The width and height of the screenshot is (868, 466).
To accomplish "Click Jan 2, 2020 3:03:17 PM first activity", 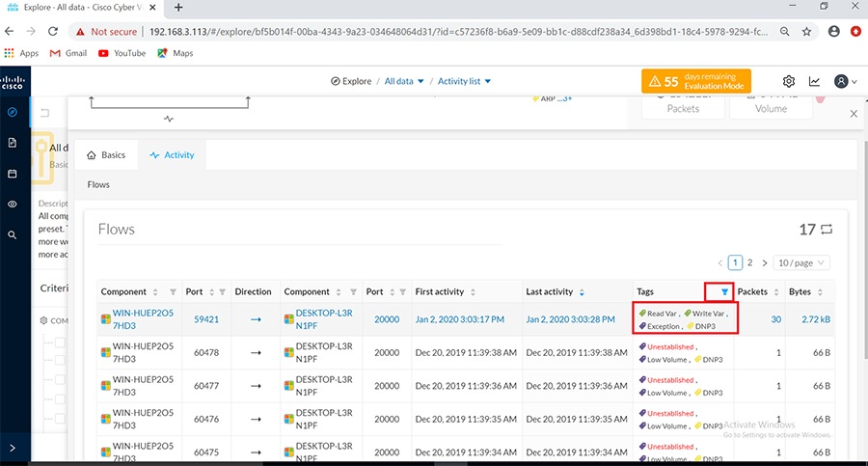I will [x=459, y=319].
